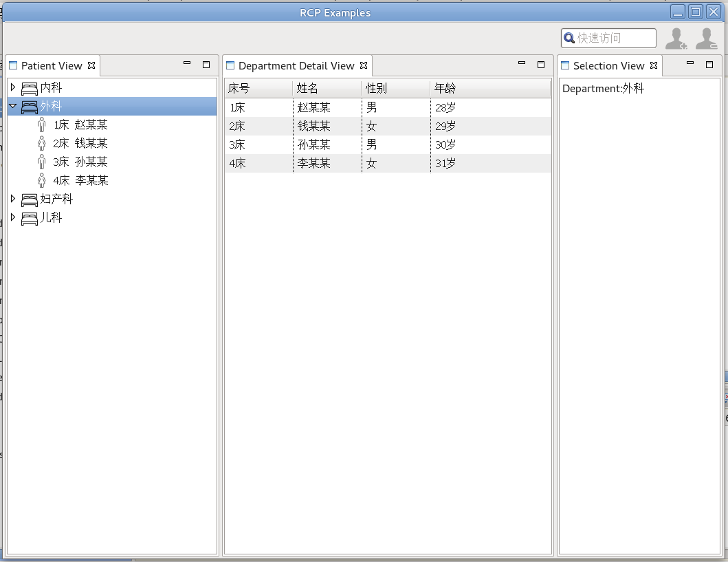Click the Department:外科 text in Selection View
728x562 pixels.
[603, 89]
